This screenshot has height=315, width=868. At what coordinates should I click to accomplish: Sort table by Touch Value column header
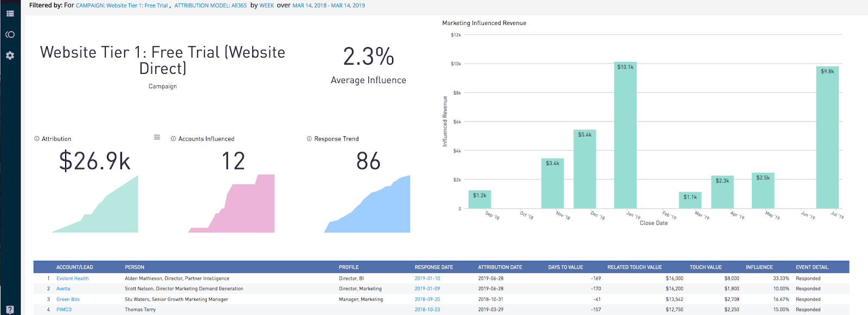tap(706, 267)
